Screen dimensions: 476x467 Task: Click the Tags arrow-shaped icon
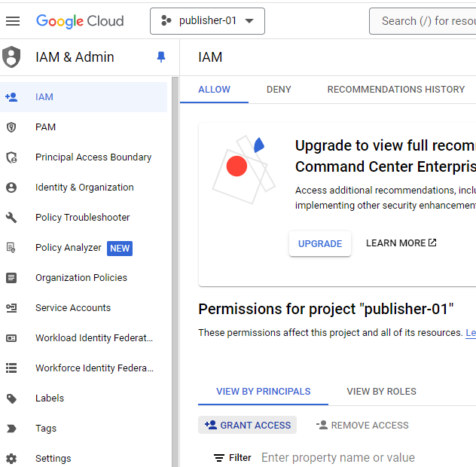click(x=11, y=429)
